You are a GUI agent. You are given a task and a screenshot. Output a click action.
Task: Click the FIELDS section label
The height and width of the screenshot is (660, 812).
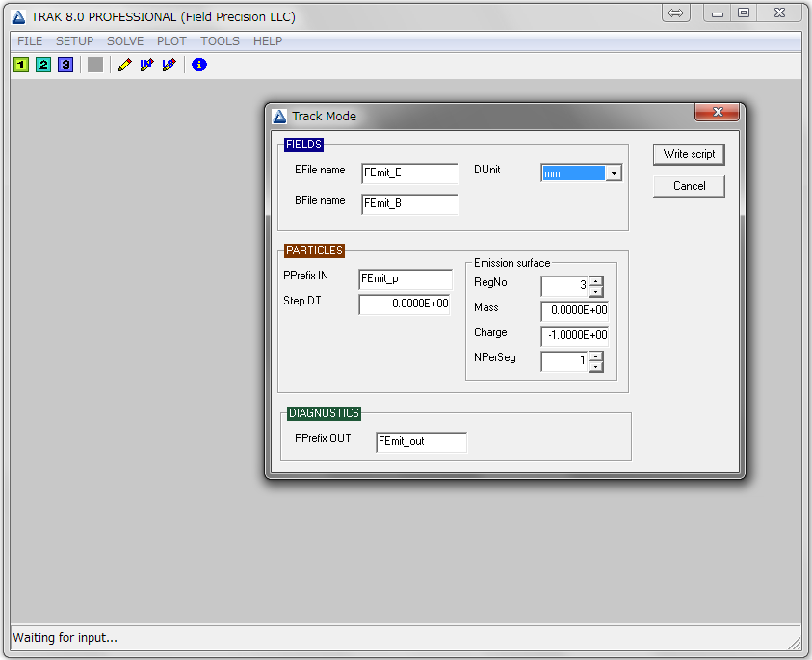click(x=303, y=145)
